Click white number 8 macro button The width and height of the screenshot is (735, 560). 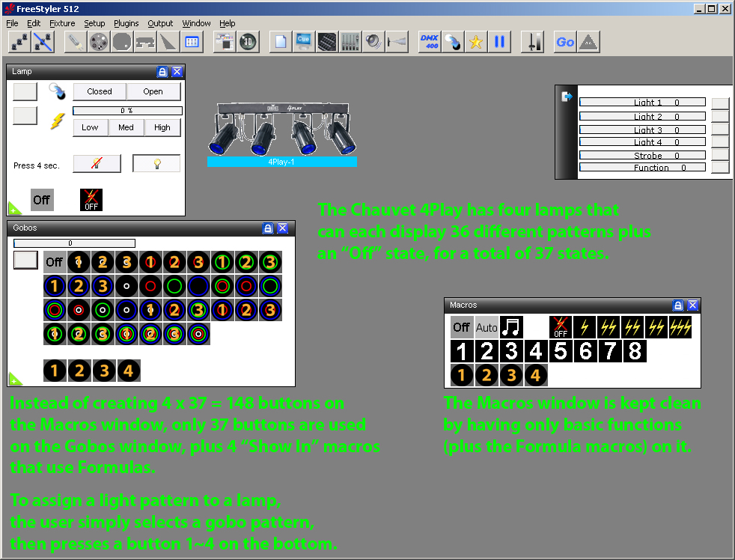click(635, 351)
